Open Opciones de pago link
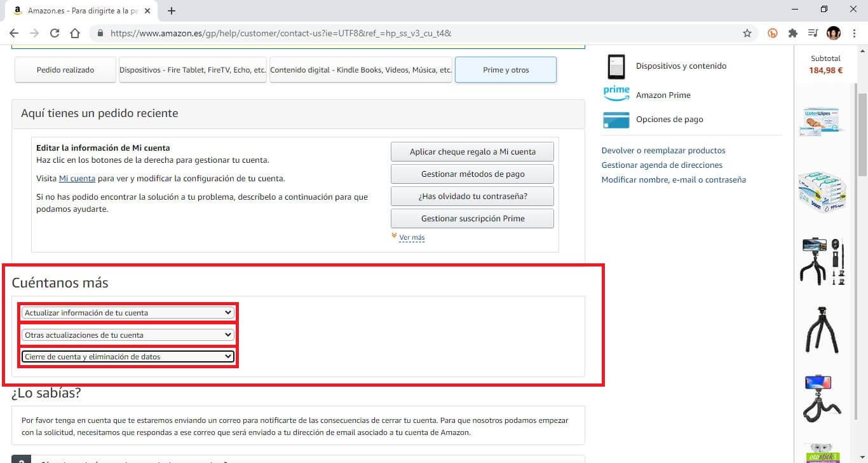 pyautogui.click(x=669, y=120)
